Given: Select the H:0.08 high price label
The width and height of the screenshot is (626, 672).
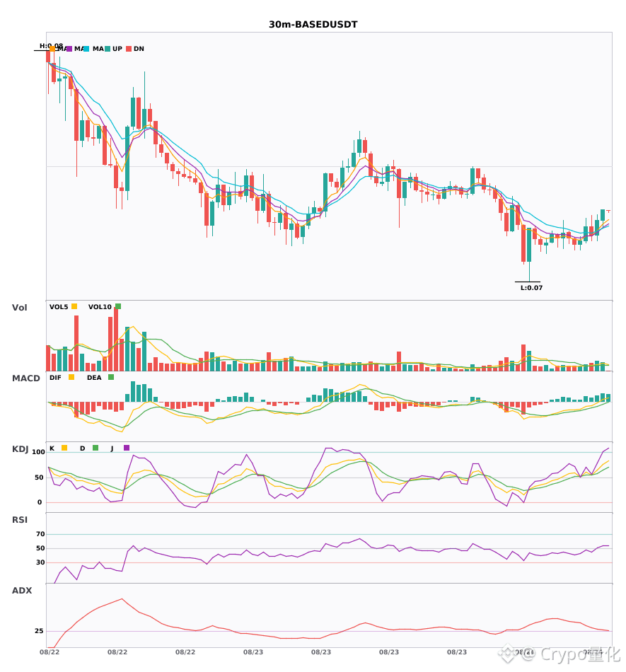Looking at the screenshot, I should click(x=52, y=45).
